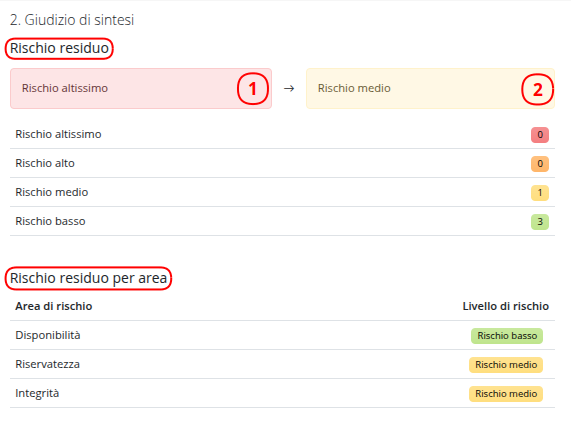Screen dimensions: 571x421
Task: Select the yellow Rischio medio box
Action: pyautogui.click(x=430, y=88)
